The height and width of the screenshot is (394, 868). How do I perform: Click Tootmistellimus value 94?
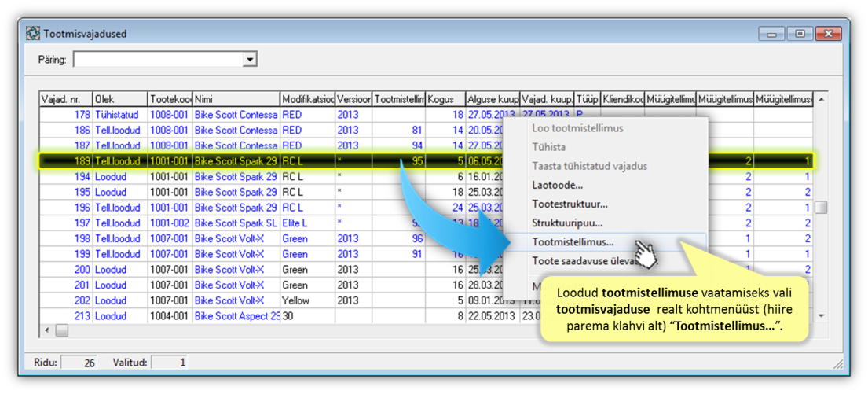399,145
